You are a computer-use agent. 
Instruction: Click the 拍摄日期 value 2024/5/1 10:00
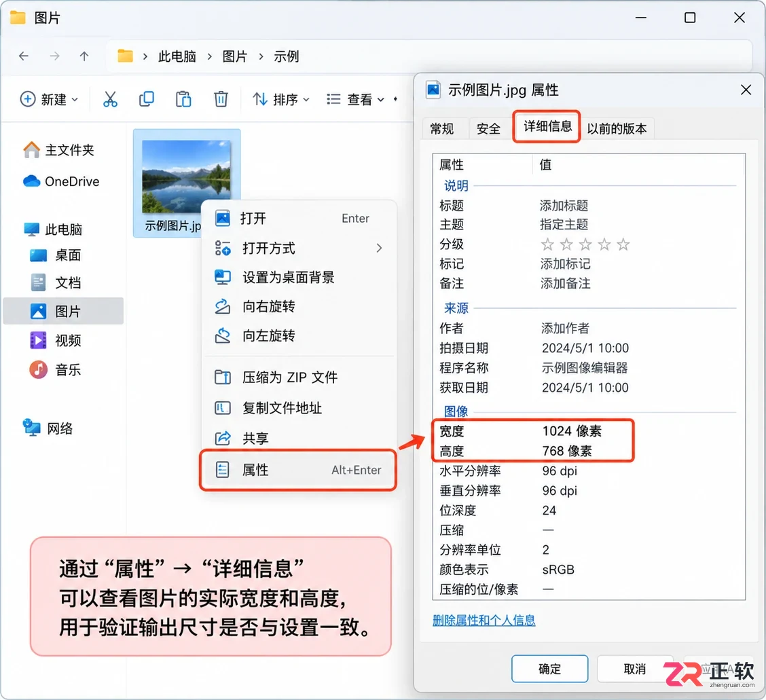[585, 348]
